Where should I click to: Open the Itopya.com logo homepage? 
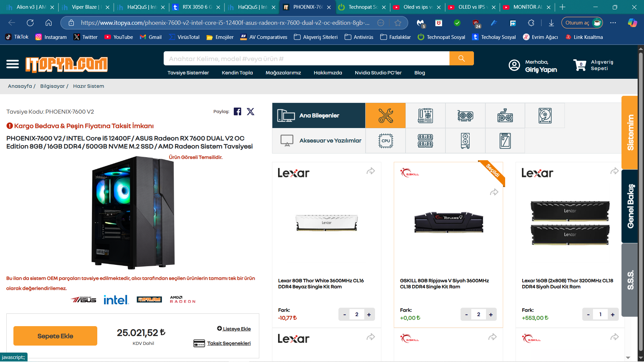66,64
